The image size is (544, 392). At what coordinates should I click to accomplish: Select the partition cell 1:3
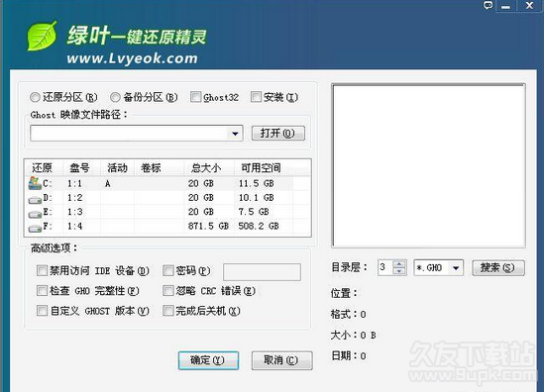coord(74,212)
